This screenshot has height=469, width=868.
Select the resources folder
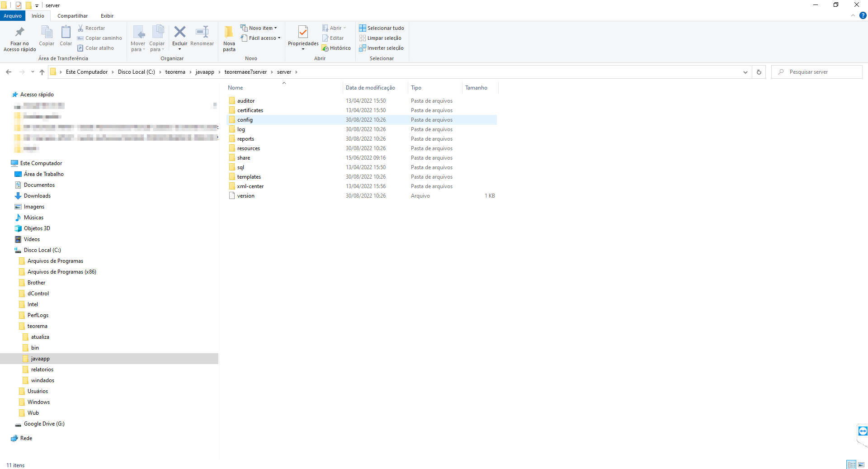(x=362, y=148)
